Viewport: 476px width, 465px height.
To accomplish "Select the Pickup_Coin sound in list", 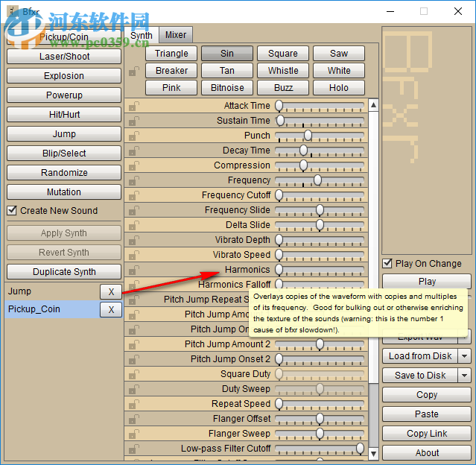I will (x=52, y=309).
